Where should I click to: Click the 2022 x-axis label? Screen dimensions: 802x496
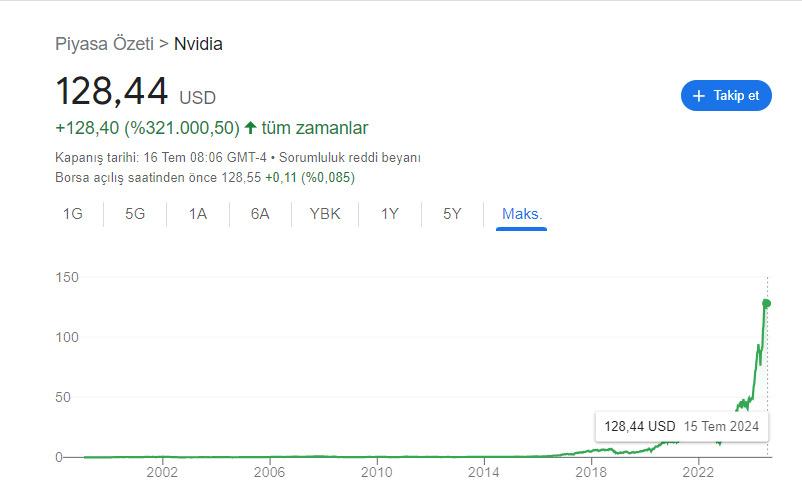(x=698, y=473)
